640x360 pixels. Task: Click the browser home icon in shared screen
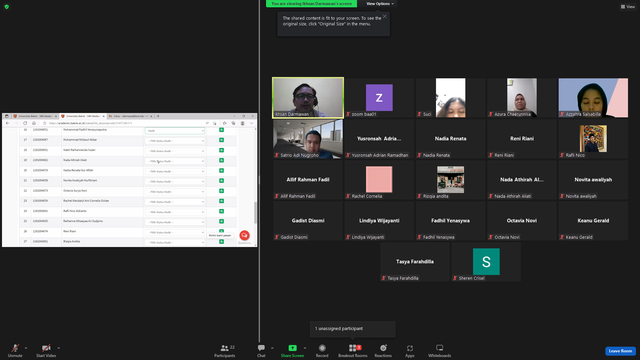[x=34, y=123]
